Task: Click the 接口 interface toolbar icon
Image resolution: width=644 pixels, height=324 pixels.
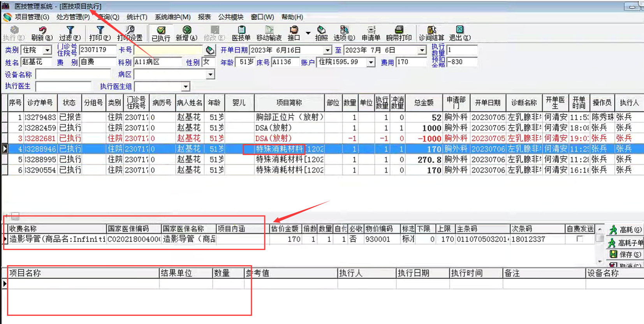Action: pos(294,33)
